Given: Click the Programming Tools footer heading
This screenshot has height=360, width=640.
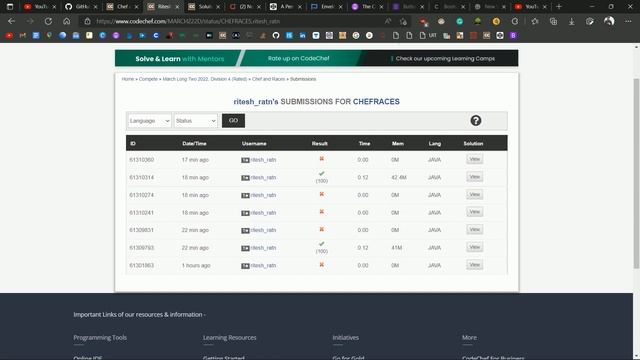Looking at the screenshot, I should [100, 338].
